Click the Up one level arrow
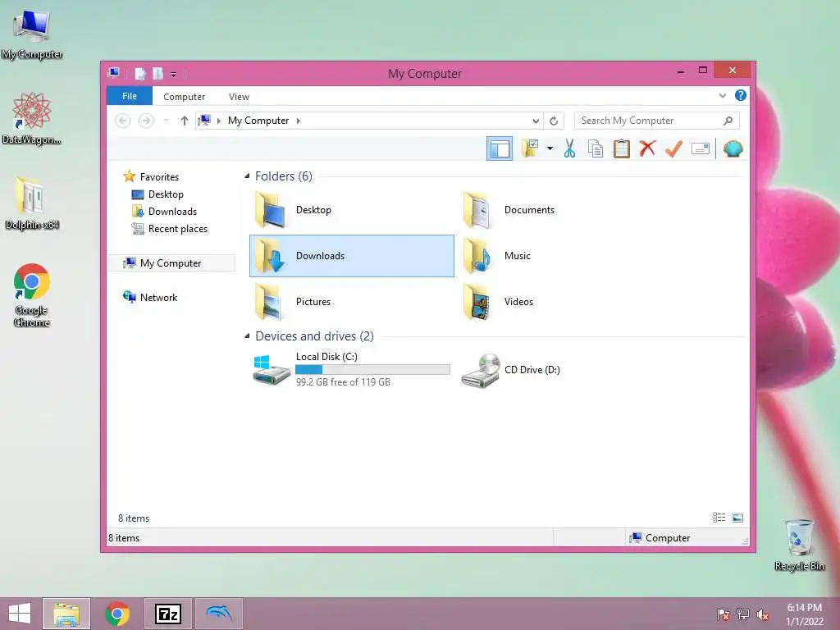This screenshot has width=840, height=630. tap(185, 121)
